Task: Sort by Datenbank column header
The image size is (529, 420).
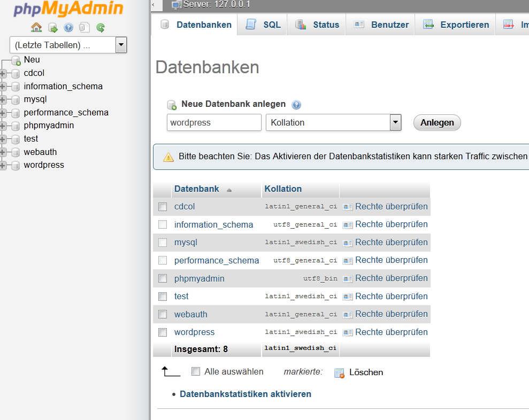Action: 196,189
